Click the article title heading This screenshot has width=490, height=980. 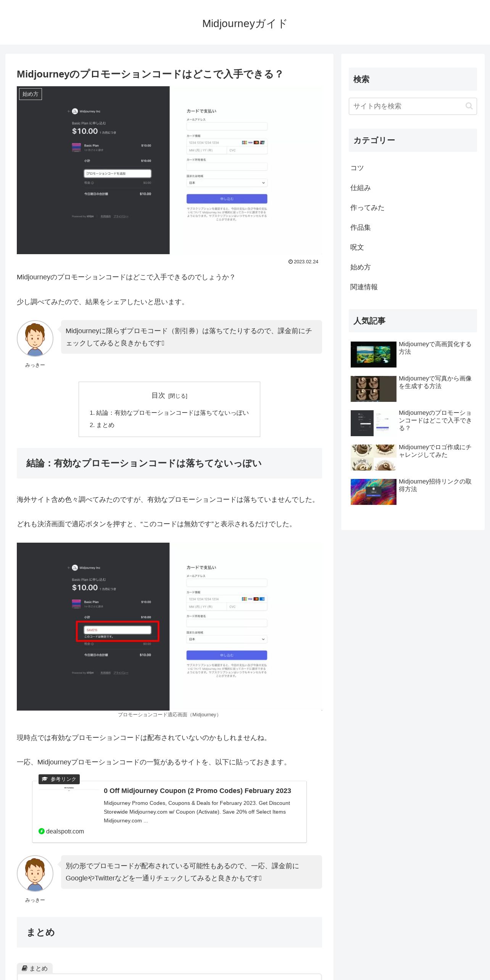pyautogui.click(x=149, y=74)
